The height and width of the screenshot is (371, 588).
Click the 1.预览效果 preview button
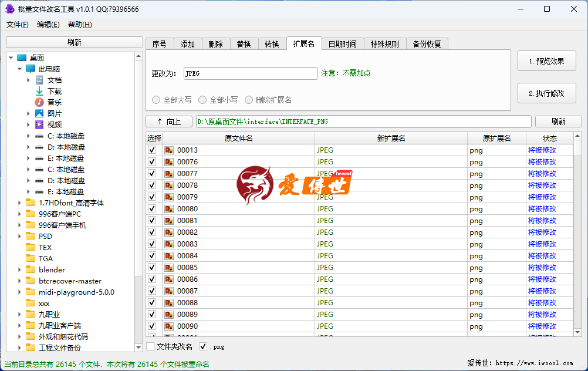(546, 61)
